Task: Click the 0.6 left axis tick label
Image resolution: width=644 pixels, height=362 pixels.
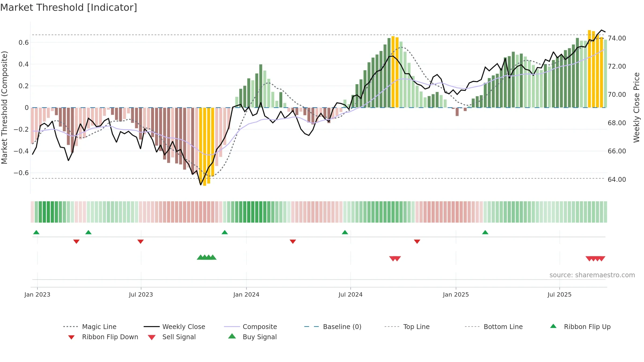Action: click(24, 42)
